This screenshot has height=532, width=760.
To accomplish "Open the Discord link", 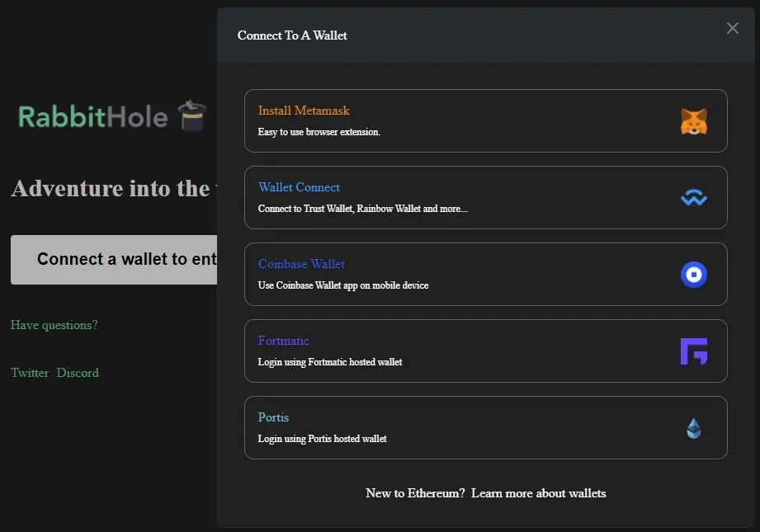I will 78,373.
